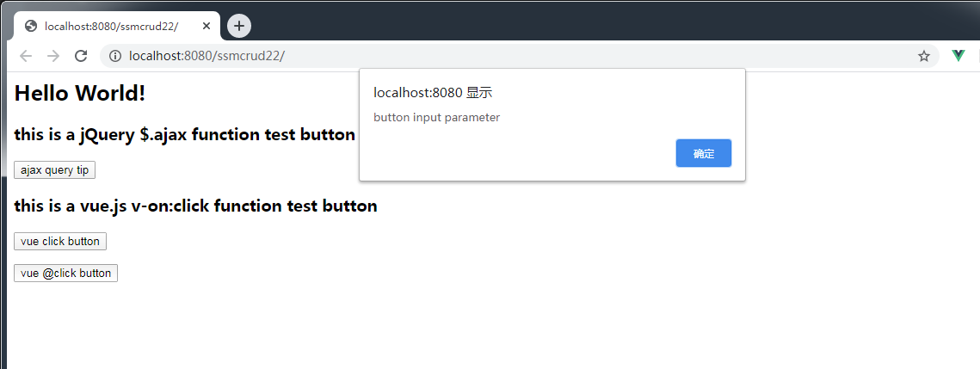Close the localhost:8080/ssmcrud22/ tab
The height and width of the screenshot is (369, 980).
[206, 26]
